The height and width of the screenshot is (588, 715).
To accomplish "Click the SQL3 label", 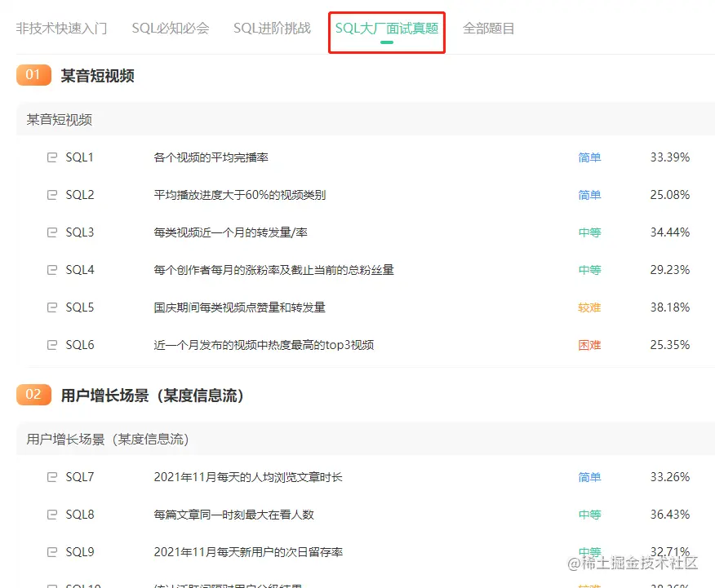I will pos(80,232).
